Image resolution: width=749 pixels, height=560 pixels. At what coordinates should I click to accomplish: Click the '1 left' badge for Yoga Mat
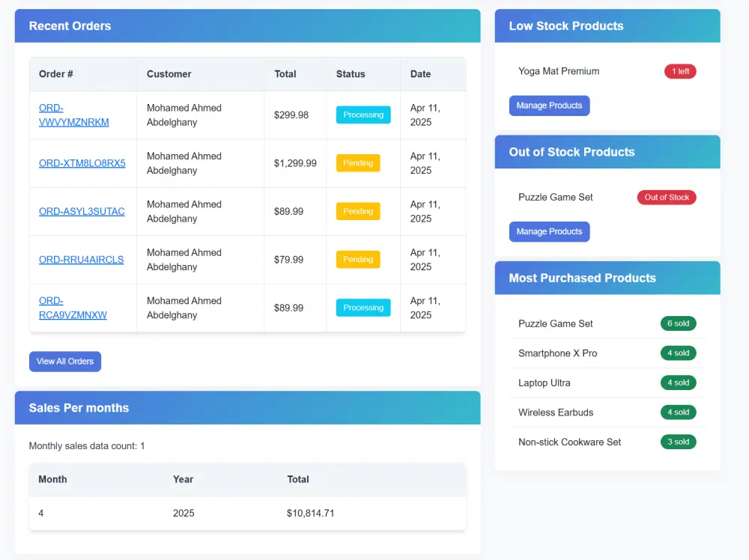pyautogui.click(x=680, y=71)
